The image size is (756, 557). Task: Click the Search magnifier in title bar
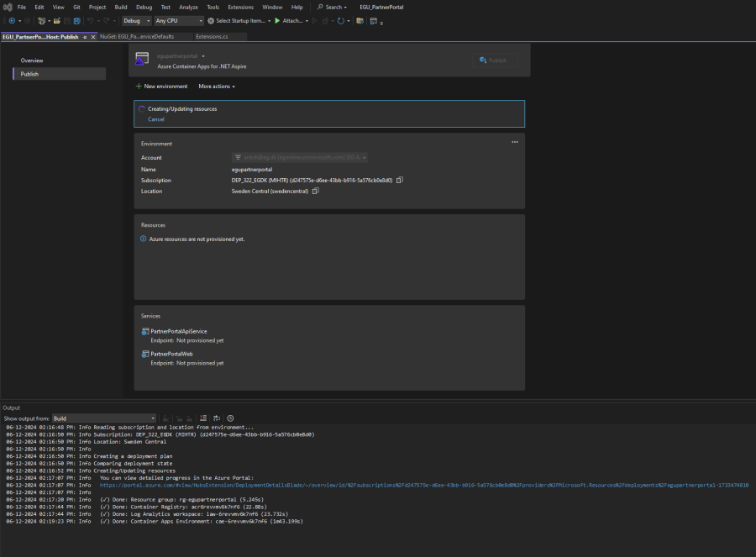tap(320, 7)
